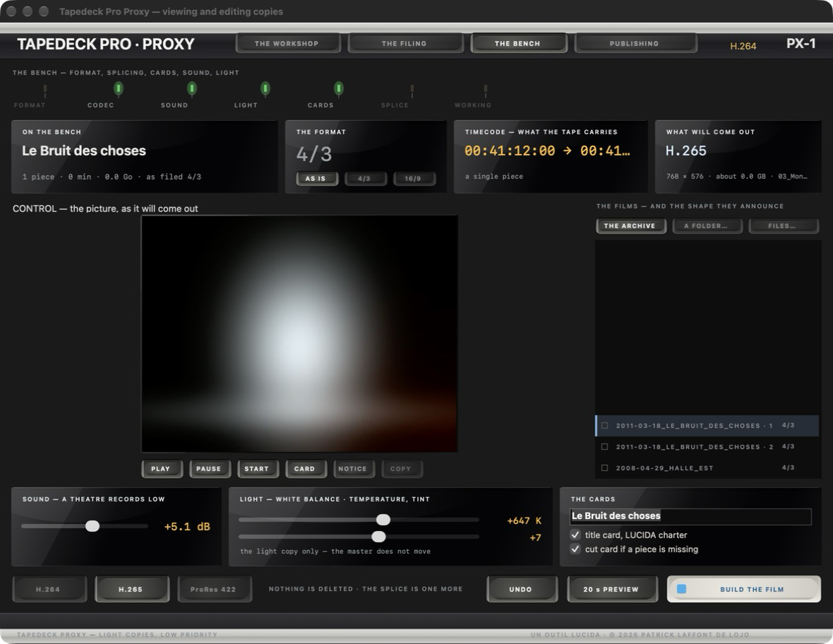Switch to The Bench tab
The image size is (833, 644).
pos(518,43)
